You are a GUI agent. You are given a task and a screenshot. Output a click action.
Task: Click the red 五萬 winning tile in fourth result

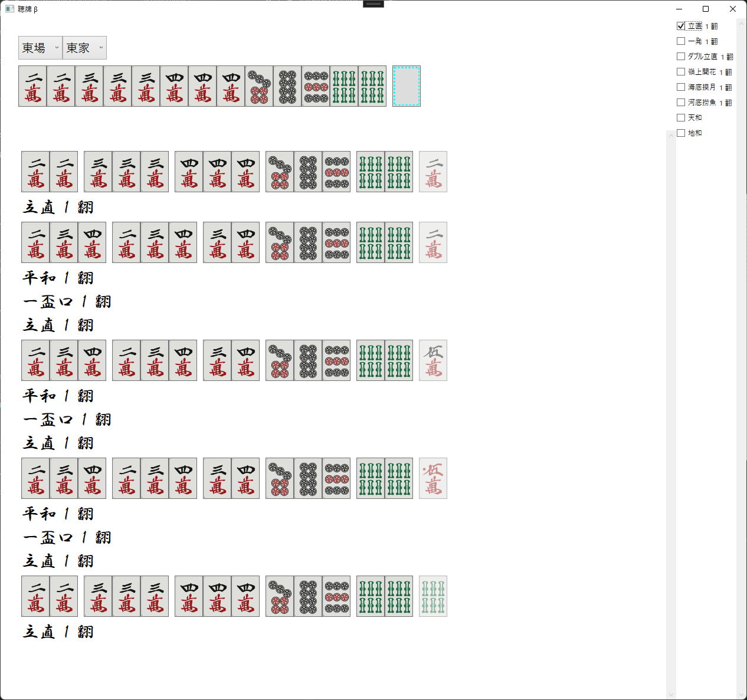(x=433, y=478)
